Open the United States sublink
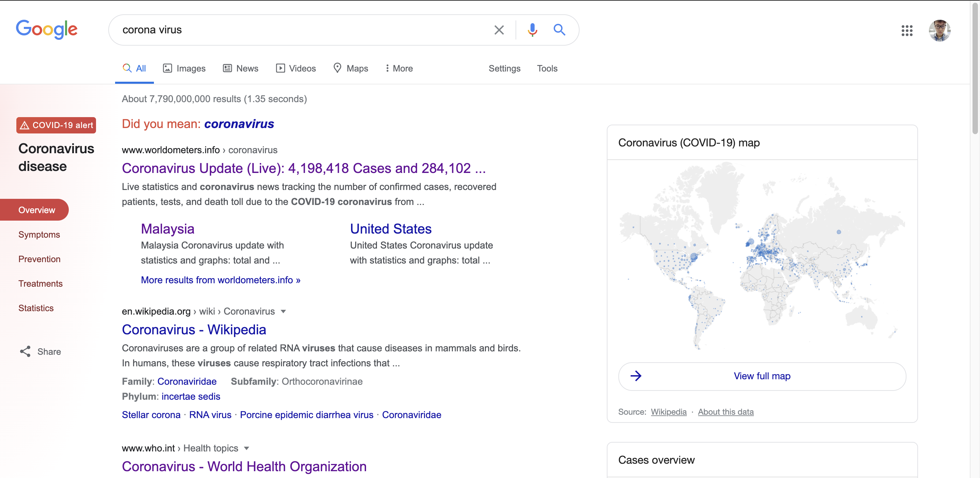This screenshot has width=980, height=478. pyautogui.click(x=390, y=228)
